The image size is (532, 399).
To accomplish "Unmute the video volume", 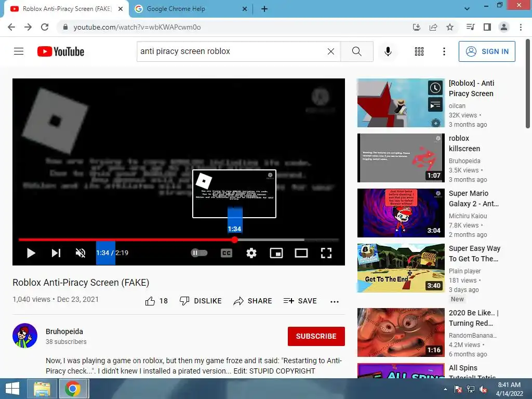I will click(x=81, y=253).
